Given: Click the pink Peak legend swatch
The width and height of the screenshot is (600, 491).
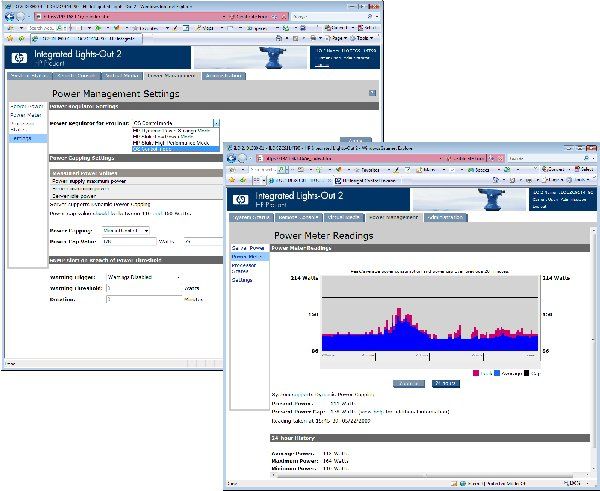Looking at the screenshot, I should click(x=476, y=373).
